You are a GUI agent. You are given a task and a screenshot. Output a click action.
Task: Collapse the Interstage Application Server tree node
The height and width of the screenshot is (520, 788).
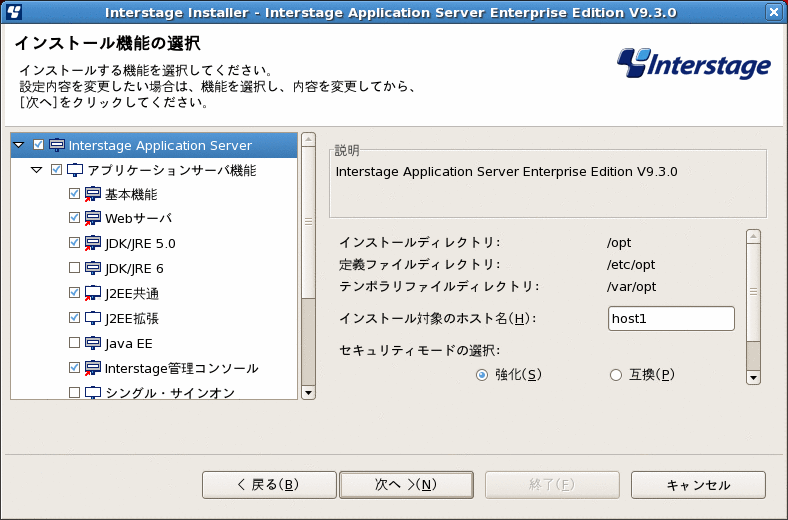[19, 145]
